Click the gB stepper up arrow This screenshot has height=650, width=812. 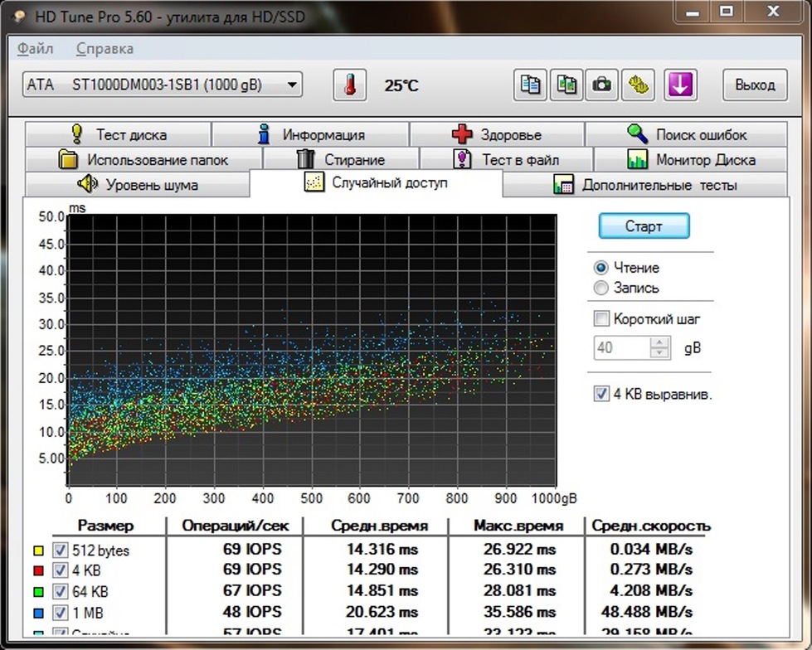coord(661,343)
